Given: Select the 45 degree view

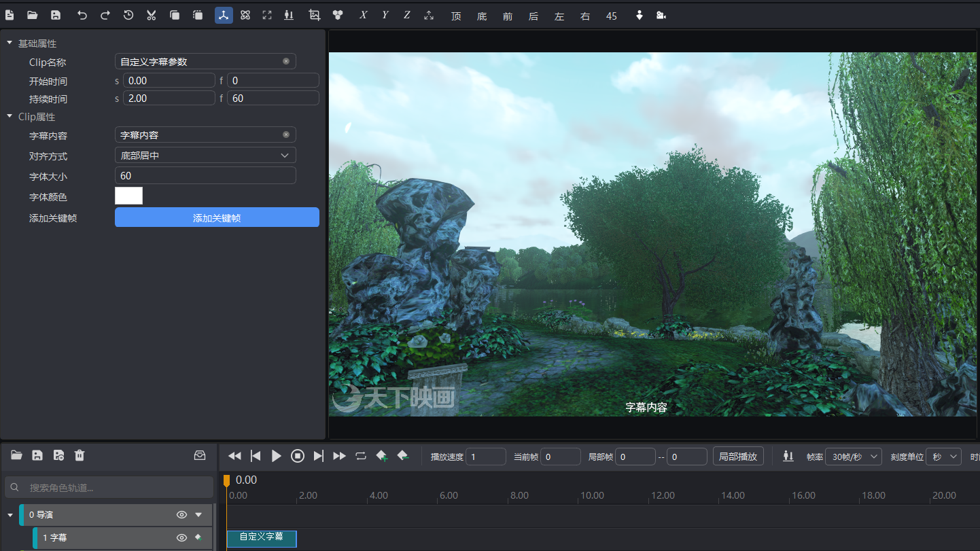Looking at the screenshot, I should pos(612,16).
